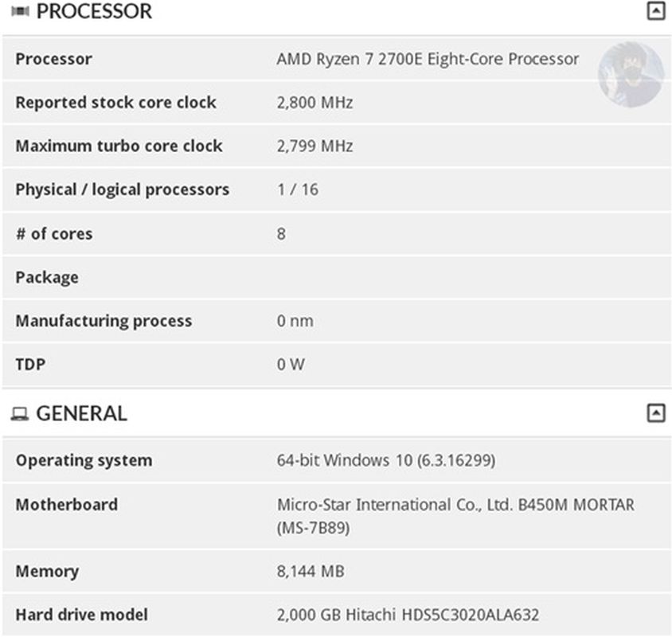Click the Physical / logical processors label
The image size is (672, 637).
coord(122,190)
